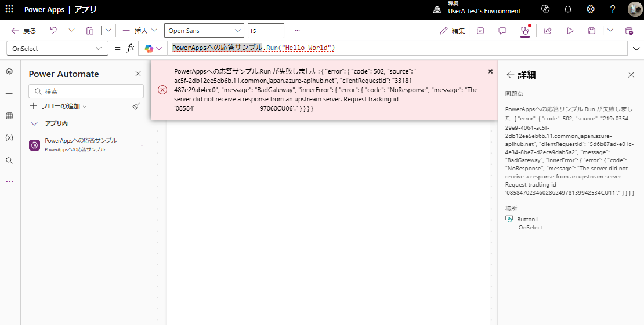The image size is (644, 325).
Task: Open the Tree view layers icon
Action: 9,71
